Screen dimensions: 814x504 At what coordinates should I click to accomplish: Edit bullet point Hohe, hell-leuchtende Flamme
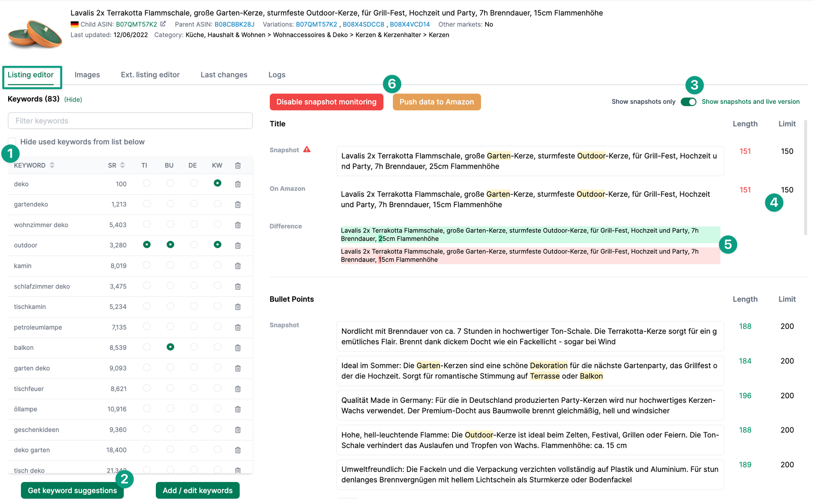(x=530, y=440)
